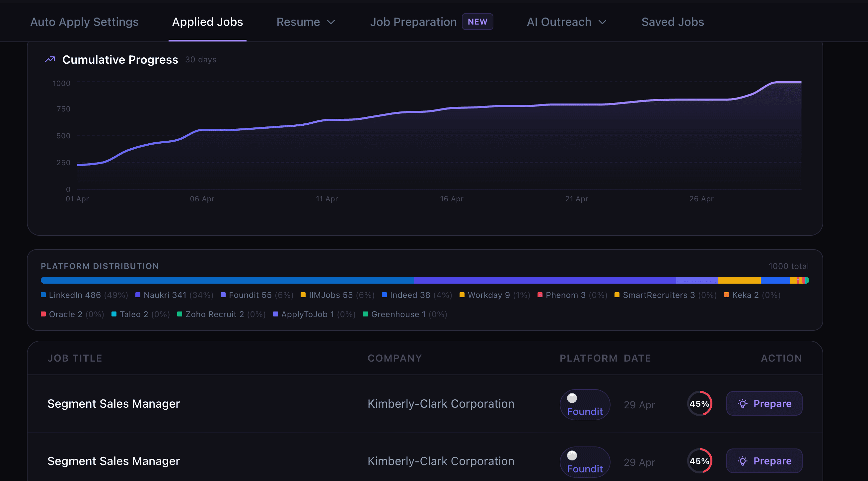The height and width of the screenshot is (481, 868).
Task: Click the Workday legend color square
Action: pos(462,295)
